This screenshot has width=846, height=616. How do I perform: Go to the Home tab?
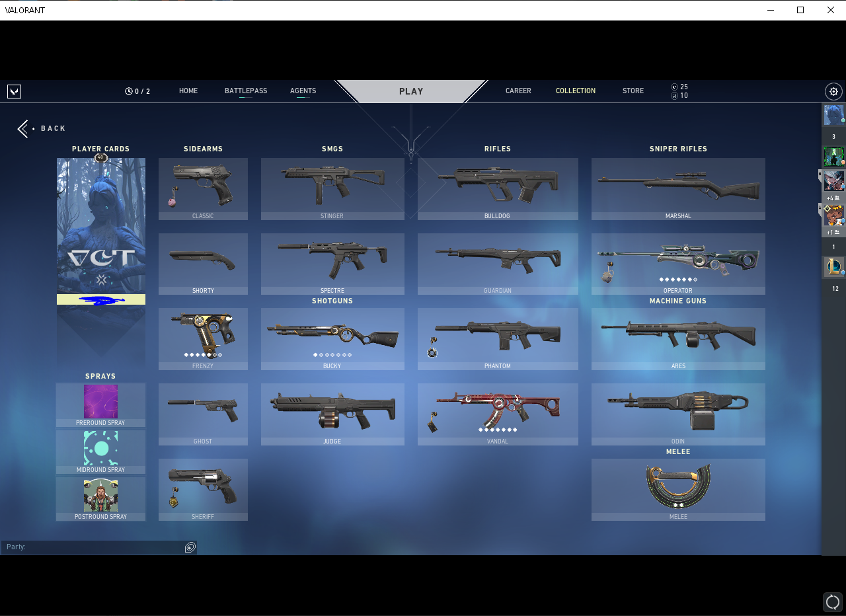(188, 91)
